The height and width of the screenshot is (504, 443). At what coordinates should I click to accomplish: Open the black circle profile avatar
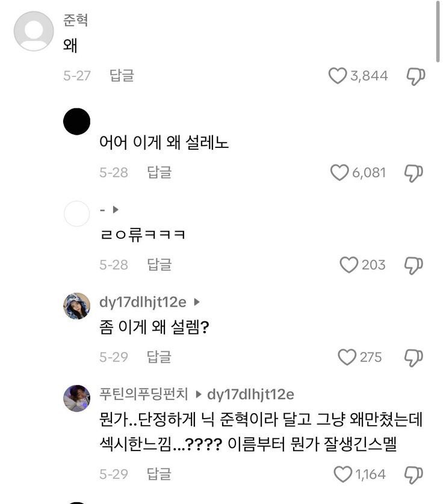point(76,122)
